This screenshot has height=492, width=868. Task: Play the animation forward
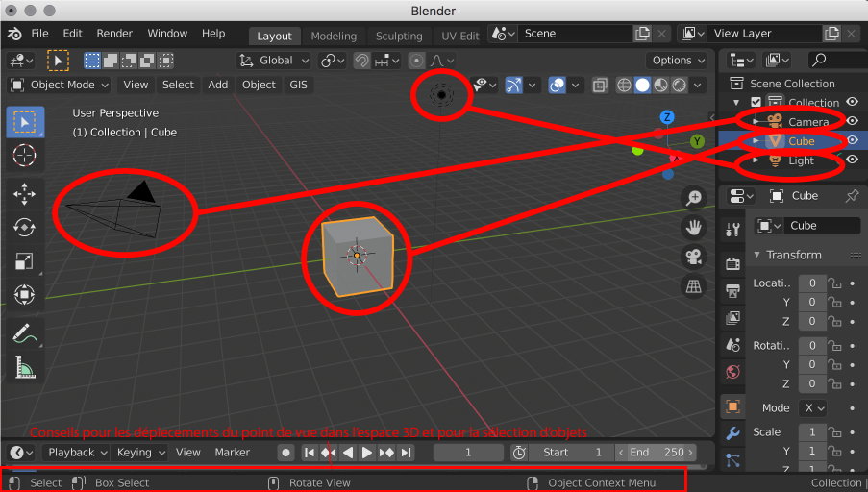(366, 453)
